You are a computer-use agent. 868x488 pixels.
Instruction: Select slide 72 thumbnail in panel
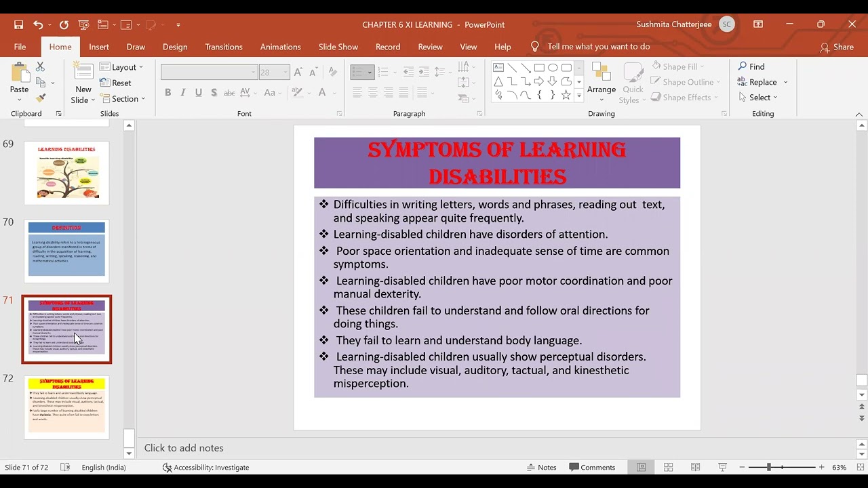(66, 407)
